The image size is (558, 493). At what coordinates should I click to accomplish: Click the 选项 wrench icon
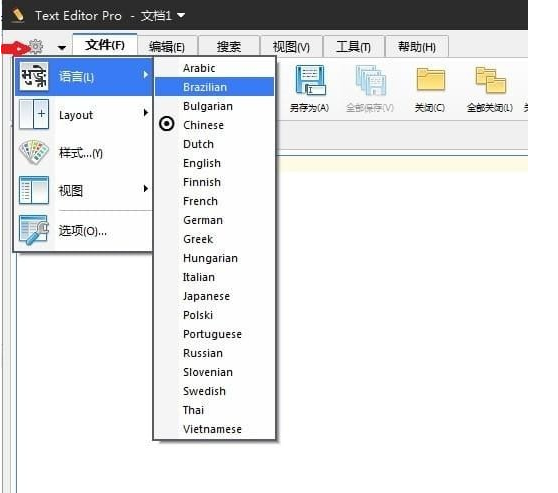click(x=34, y=231)
